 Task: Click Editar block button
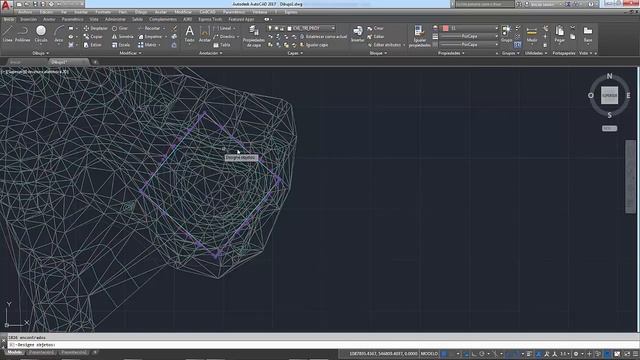[376, 37]
